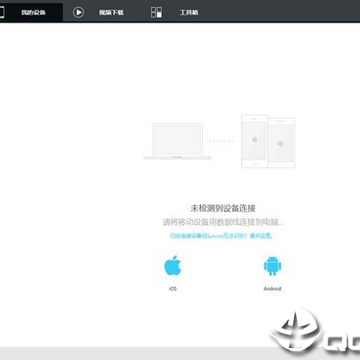Select the blue Apple iOS icon
Screen dimensions: 360x360
(x=173, y=265)
